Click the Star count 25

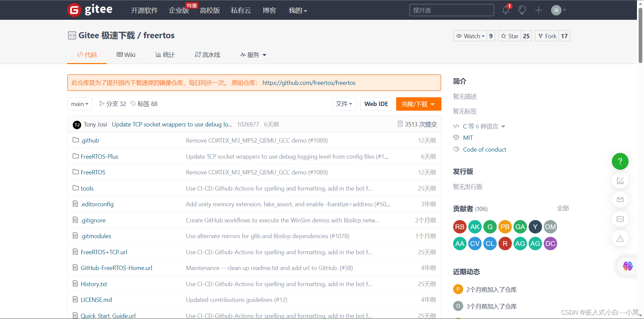point(526,36)
